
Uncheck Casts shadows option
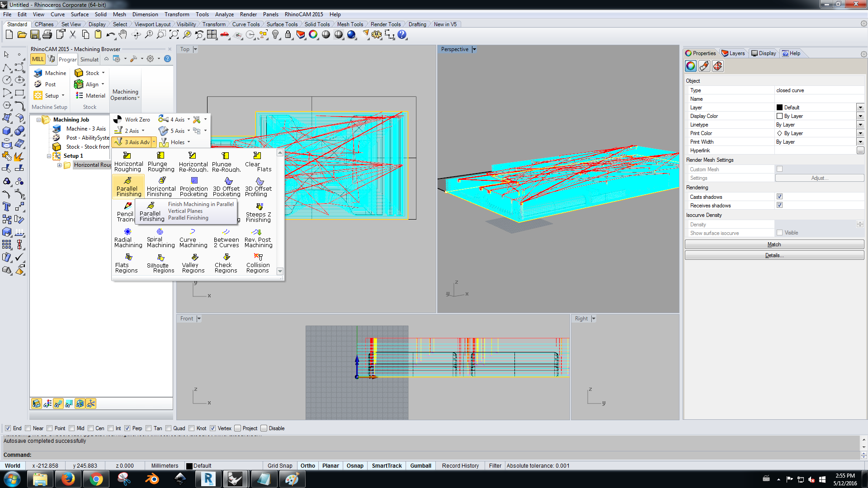coord(779,197)
